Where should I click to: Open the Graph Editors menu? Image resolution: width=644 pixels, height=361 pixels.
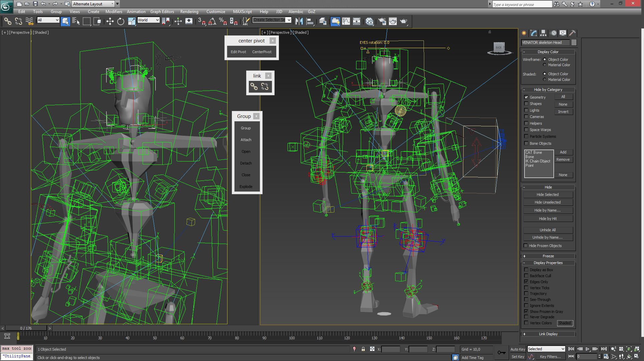(162, 12)
